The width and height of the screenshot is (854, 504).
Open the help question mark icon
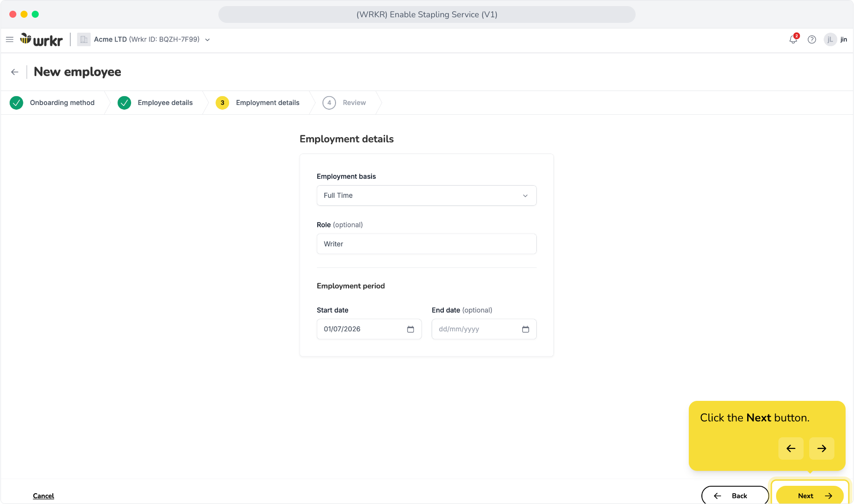pos(812,40)
